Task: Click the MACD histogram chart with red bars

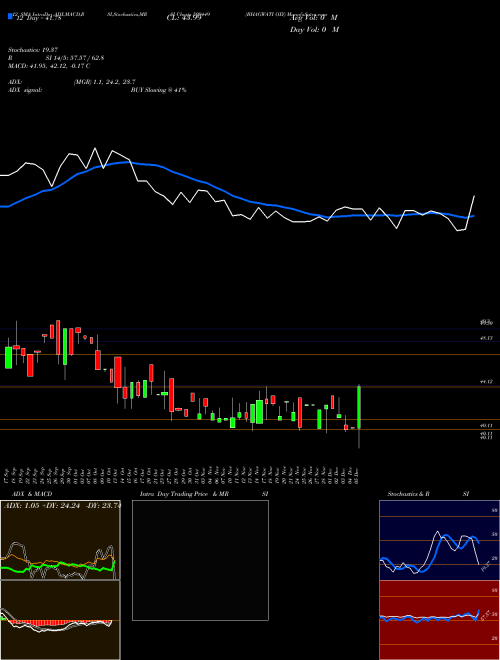Action: [60, 620]
